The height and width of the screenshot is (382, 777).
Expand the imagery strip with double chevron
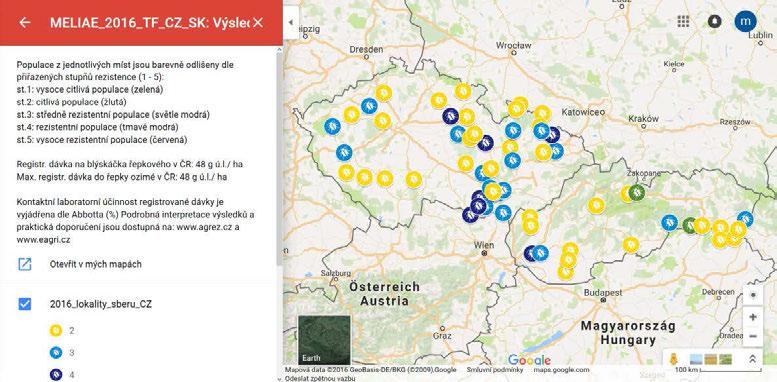(752, 359)
